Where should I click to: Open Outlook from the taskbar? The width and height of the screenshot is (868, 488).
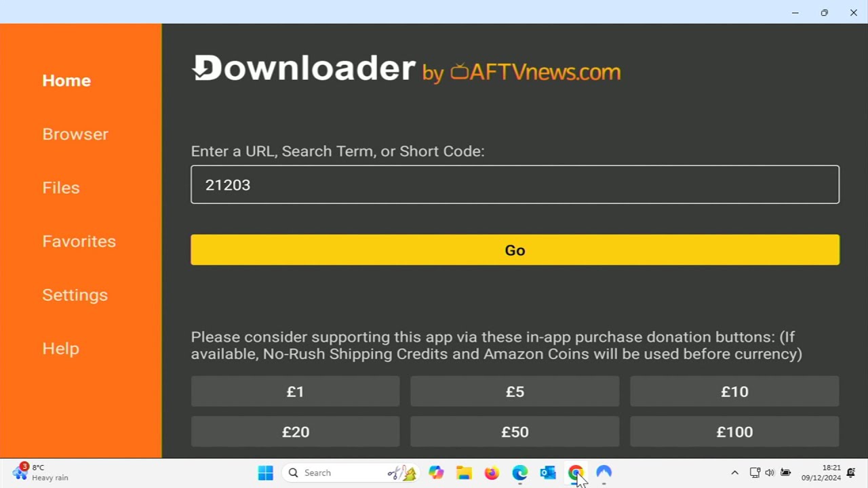pyautogui.click(x=548, y=473)
